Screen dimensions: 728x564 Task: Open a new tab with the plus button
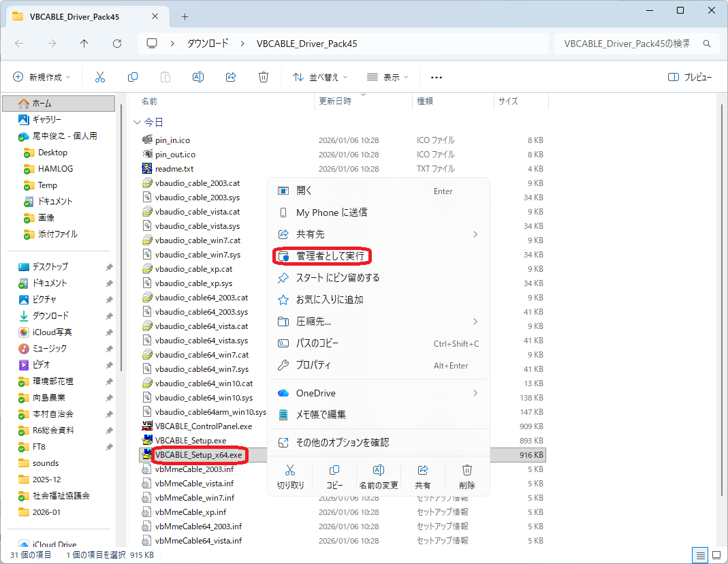click(x=185, y=17)
